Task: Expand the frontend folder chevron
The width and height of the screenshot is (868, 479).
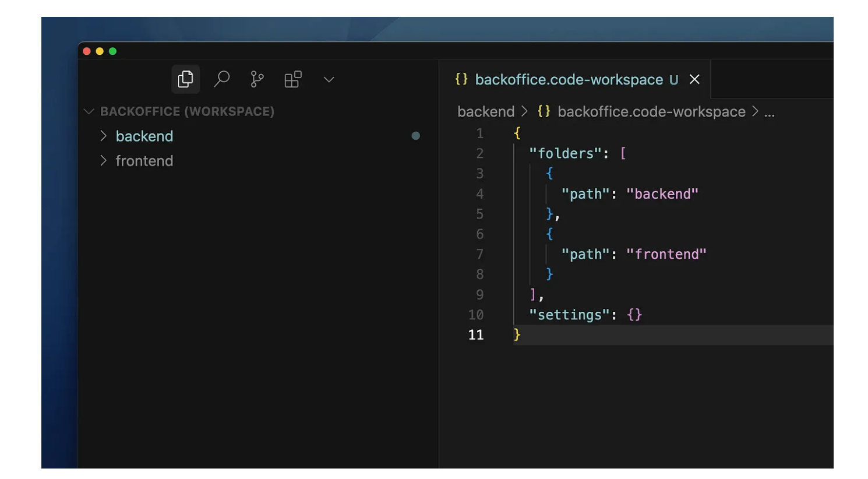Action: coord(103,160)
